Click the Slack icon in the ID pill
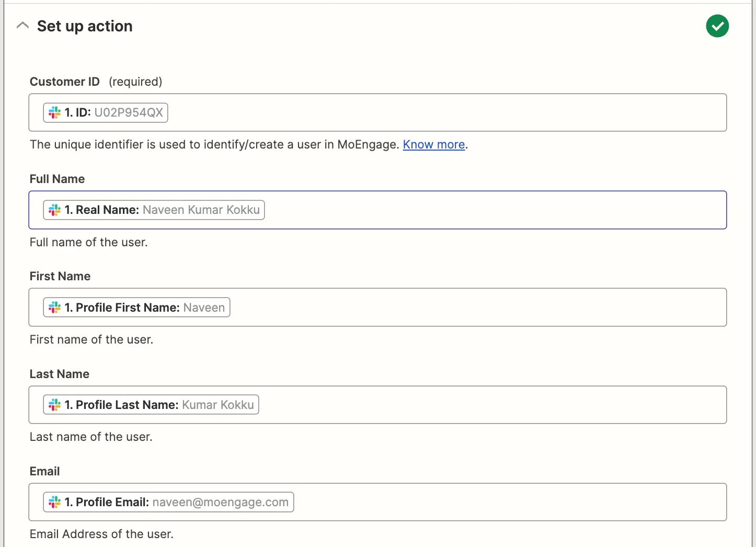756x547 pixels. (x=55, y=112)
